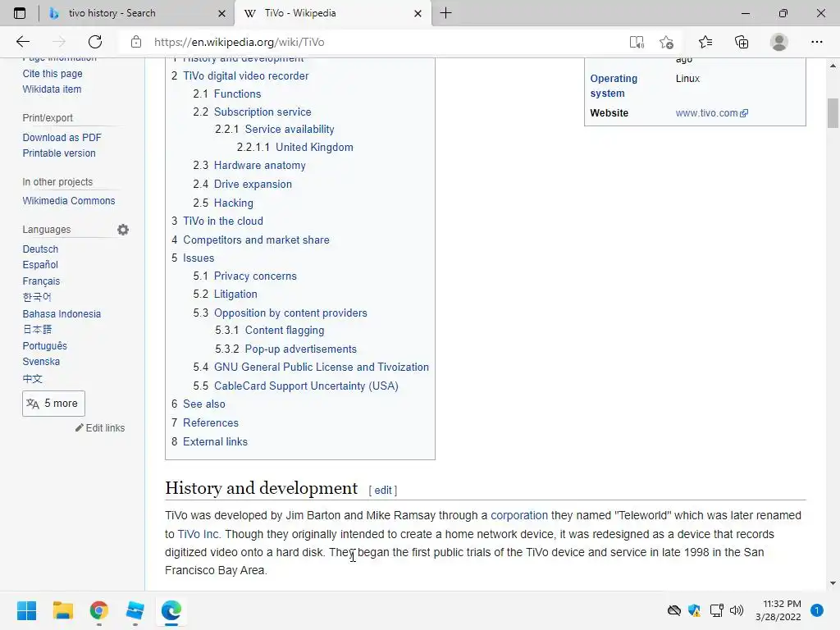Open Windows Security tray icon

click(x=694, y=610)
